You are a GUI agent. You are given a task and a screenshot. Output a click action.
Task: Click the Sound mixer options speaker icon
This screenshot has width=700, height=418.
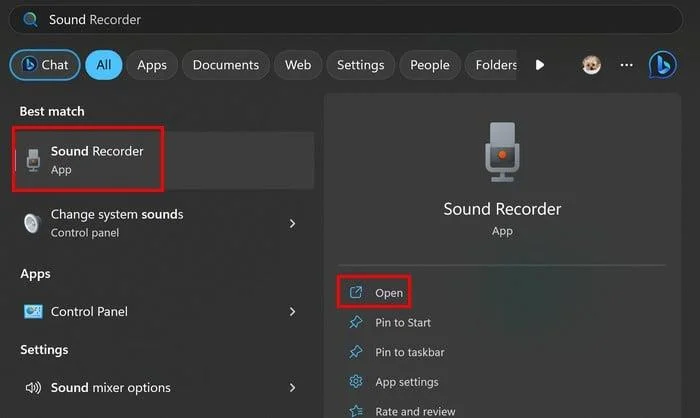pyautogui.click(x=34, y=388)
